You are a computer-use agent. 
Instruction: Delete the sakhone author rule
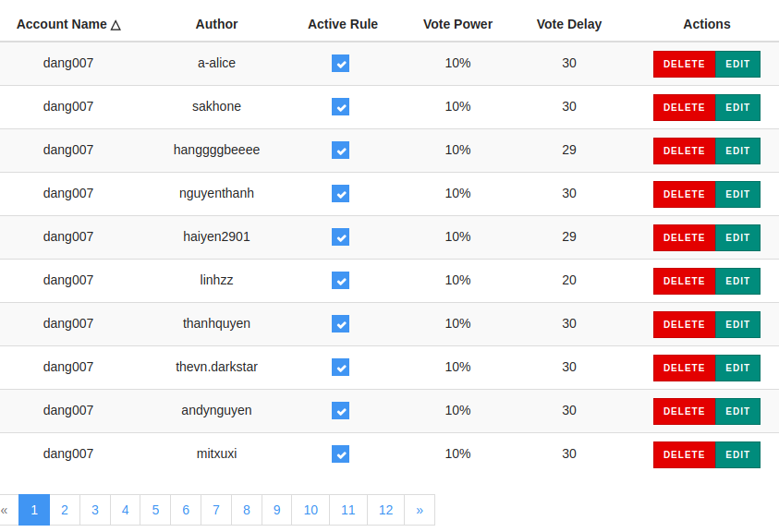(684, 107)
